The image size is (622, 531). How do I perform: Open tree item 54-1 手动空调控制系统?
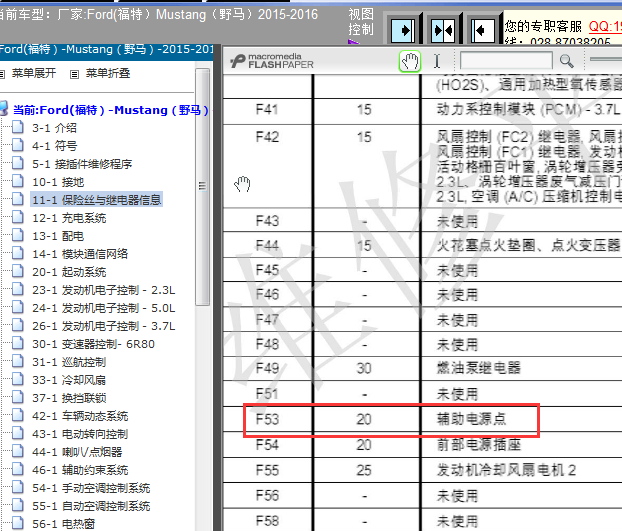pyautogui.click(x=91, y=488)
